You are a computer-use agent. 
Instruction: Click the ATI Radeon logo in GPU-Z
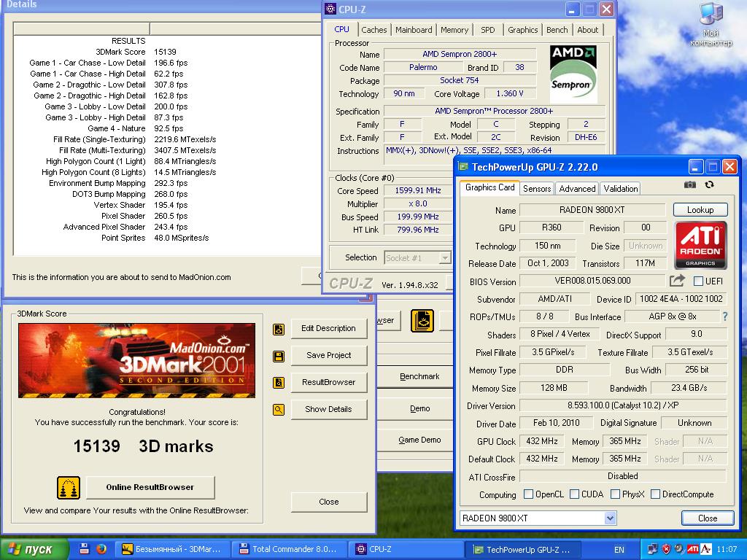click(701, 245)
